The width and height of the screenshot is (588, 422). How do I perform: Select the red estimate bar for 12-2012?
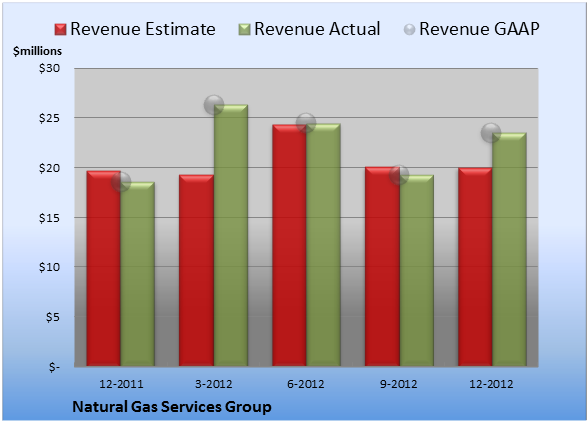tap(475, 267)
